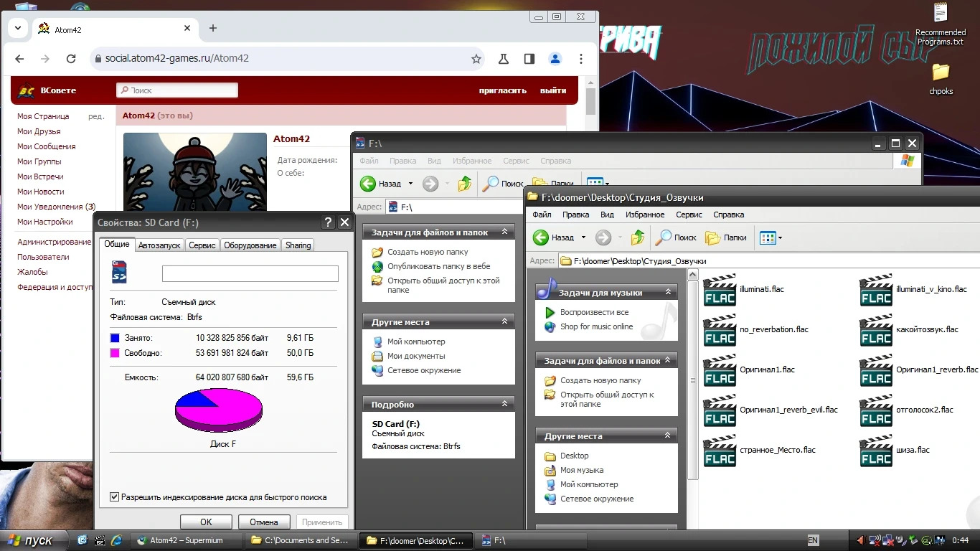
Task: Click the Папки folders toolbar button
Action: [726, 237]
